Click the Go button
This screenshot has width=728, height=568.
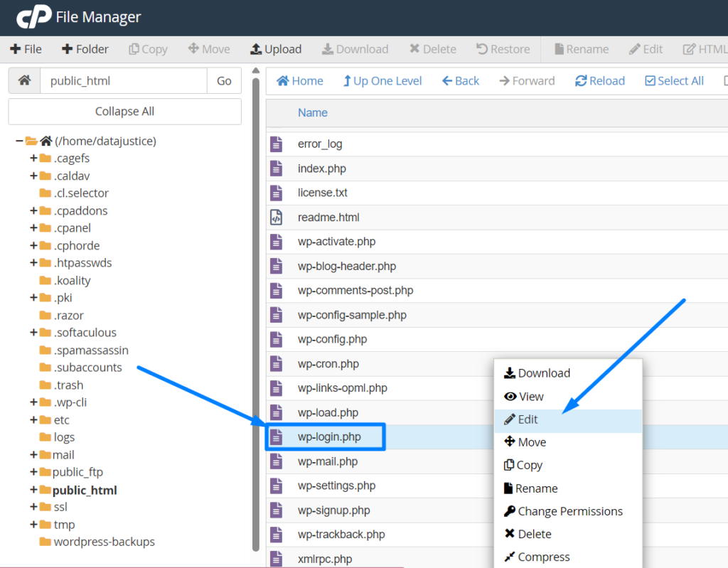(x=224, y=80)
